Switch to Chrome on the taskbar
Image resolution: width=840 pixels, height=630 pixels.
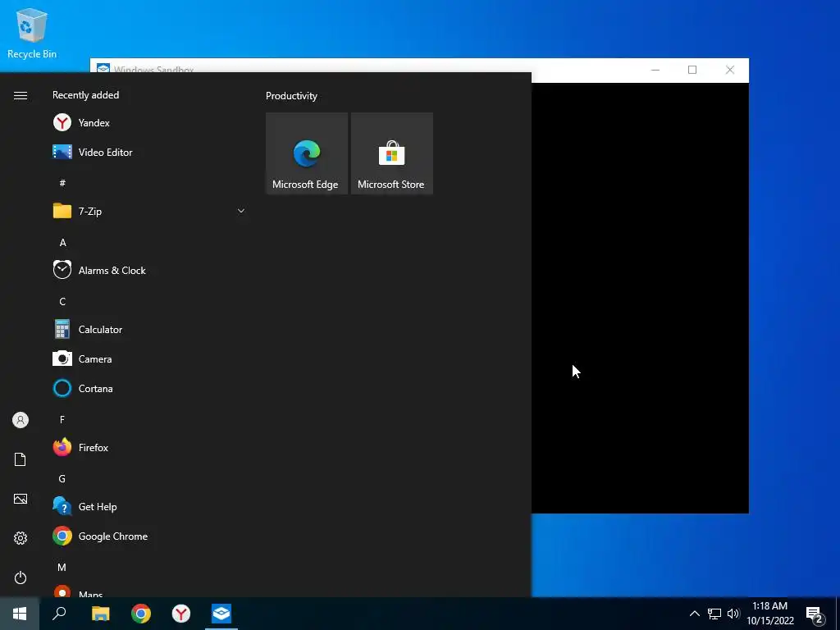[141, 614]
